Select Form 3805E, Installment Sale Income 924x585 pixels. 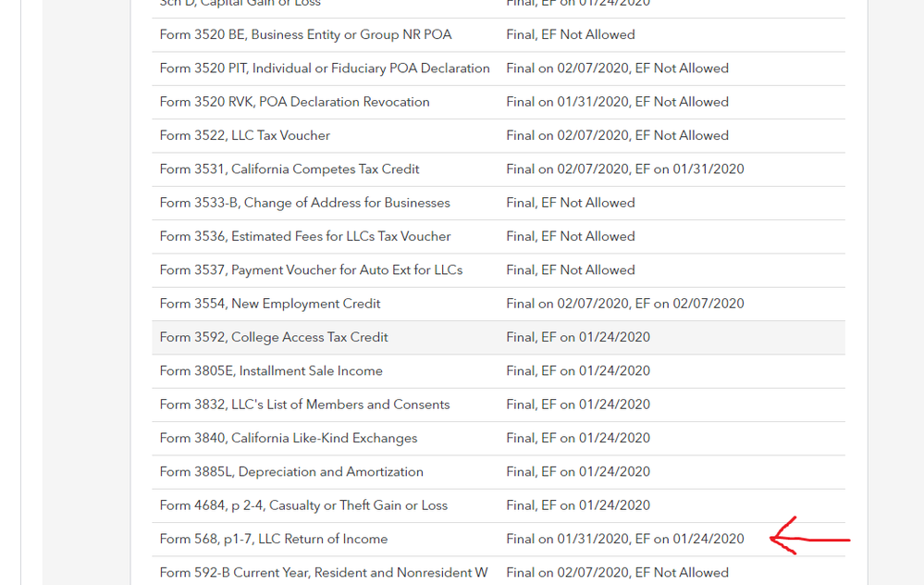(x=271, y=371)
